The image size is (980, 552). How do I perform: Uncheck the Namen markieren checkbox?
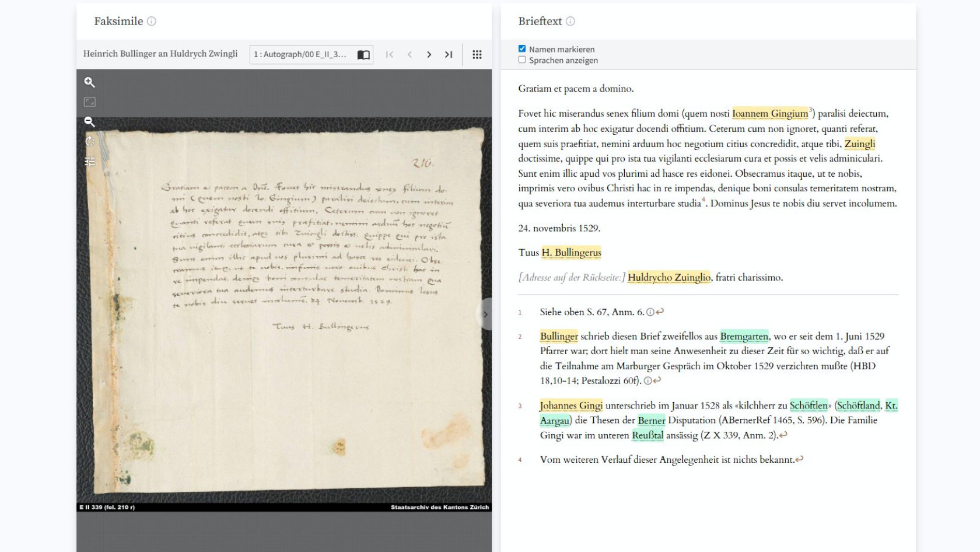coord(522,49)
